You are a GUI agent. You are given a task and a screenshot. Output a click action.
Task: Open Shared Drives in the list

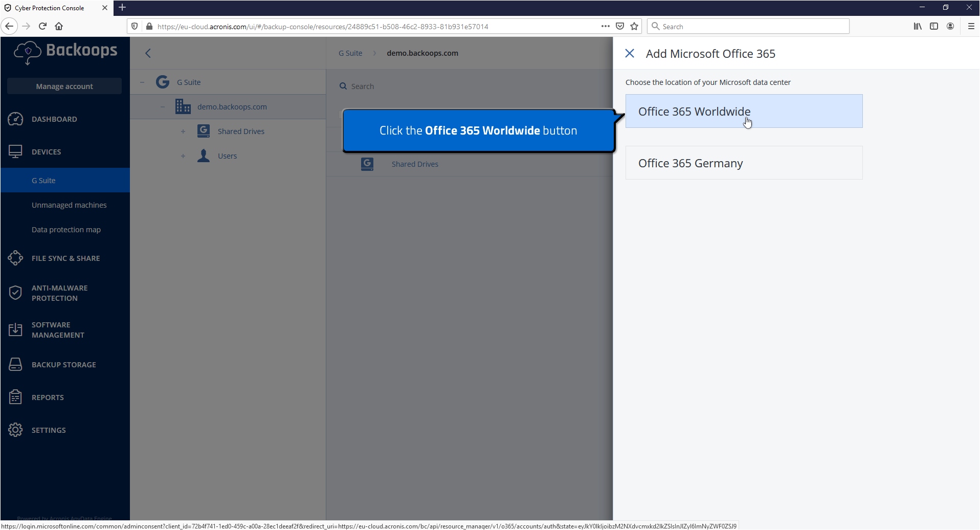(x=415, y=164)
